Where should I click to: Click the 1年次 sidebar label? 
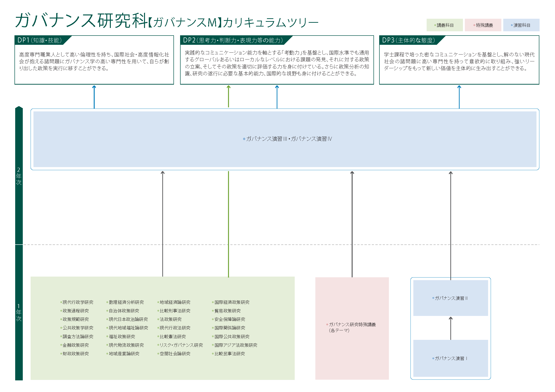(19, 313)
